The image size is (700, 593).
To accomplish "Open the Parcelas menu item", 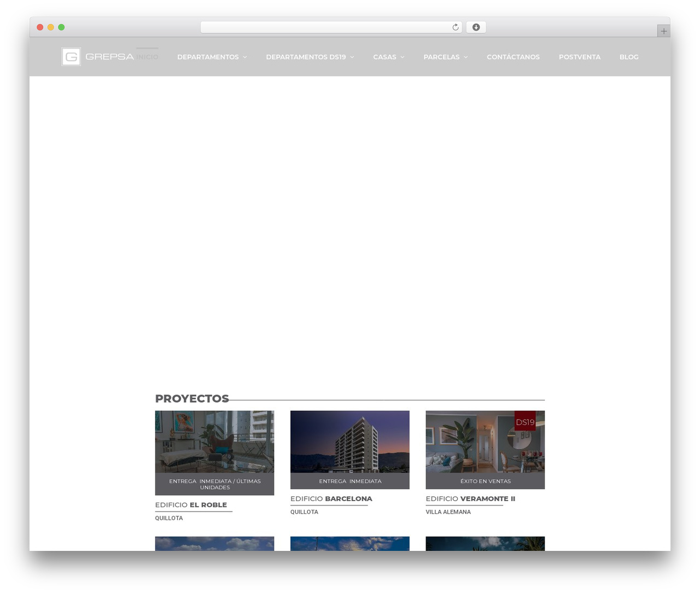I will tap(441, 57).
